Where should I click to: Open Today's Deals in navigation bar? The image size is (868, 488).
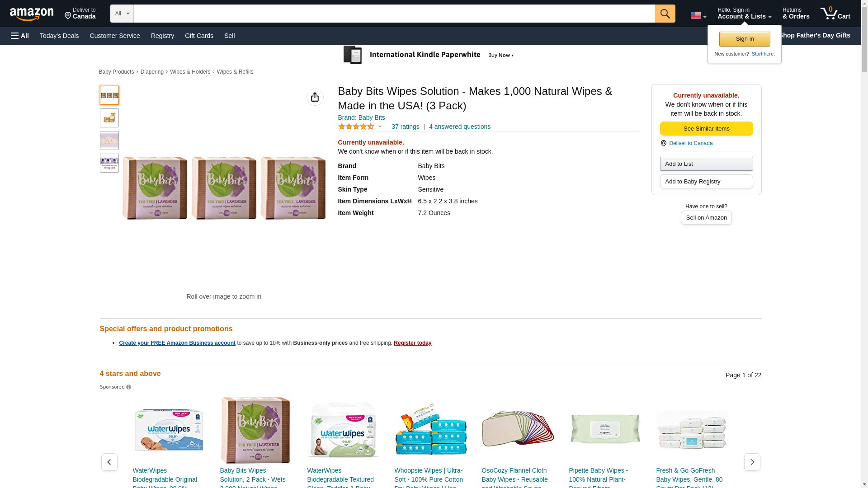[59, 36]
